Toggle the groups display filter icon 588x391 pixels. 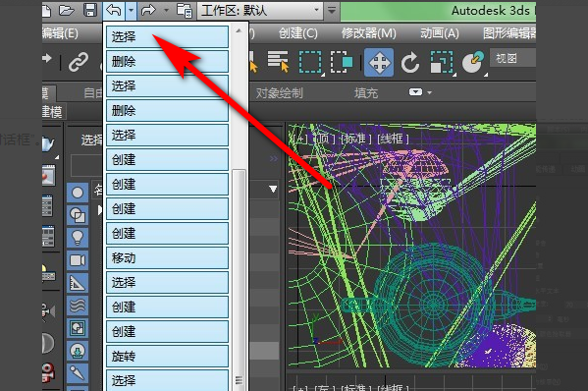pos(78,328)
